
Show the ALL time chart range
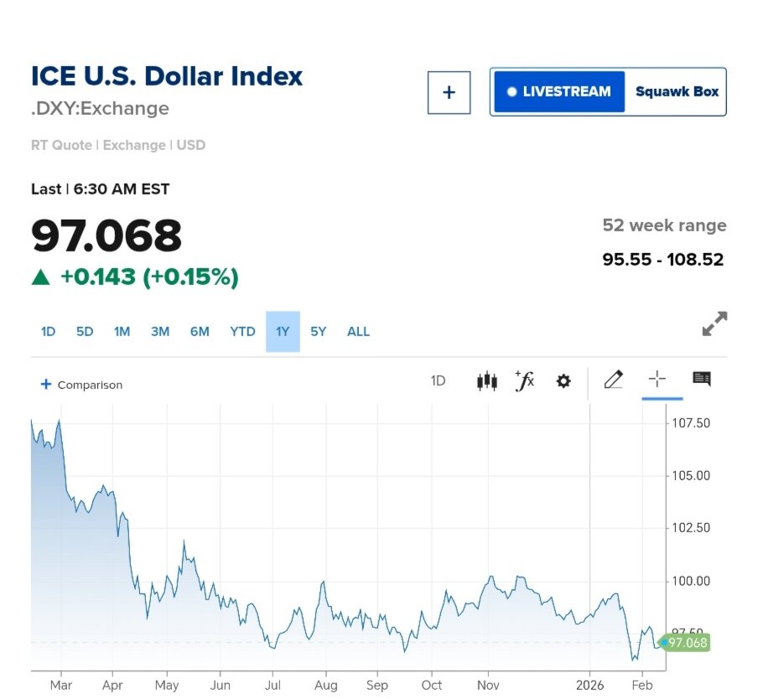(x=358, y=332)
